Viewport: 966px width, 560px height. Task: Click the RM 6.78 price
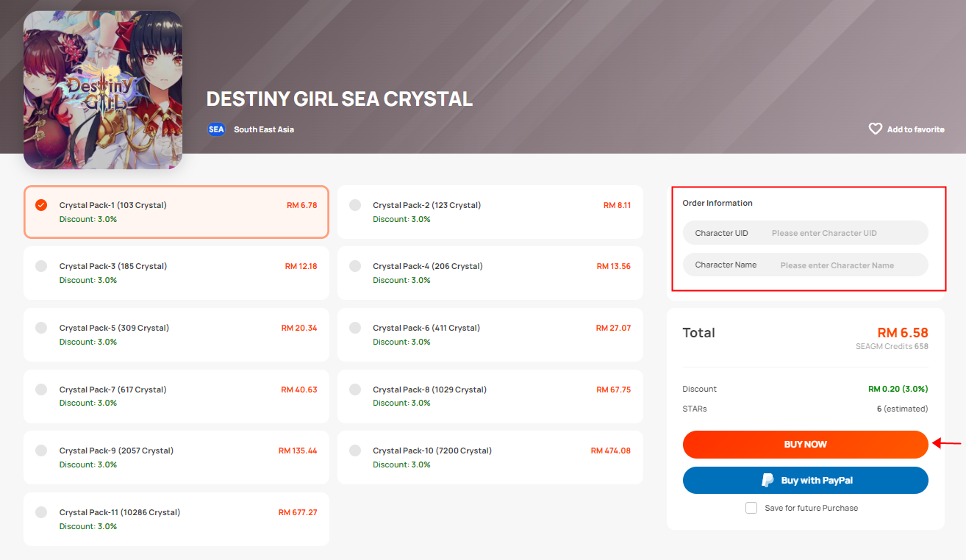(x=302, y=205)
